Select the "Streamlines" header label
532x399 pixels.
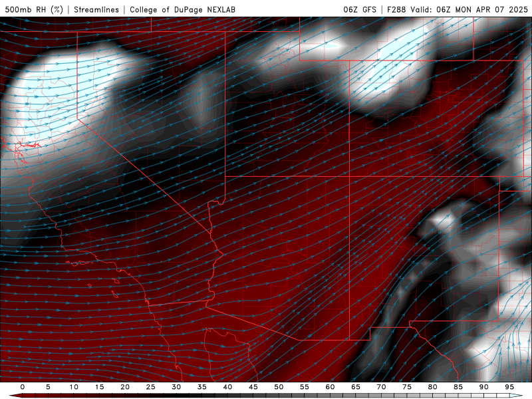[x=96, y=9]
